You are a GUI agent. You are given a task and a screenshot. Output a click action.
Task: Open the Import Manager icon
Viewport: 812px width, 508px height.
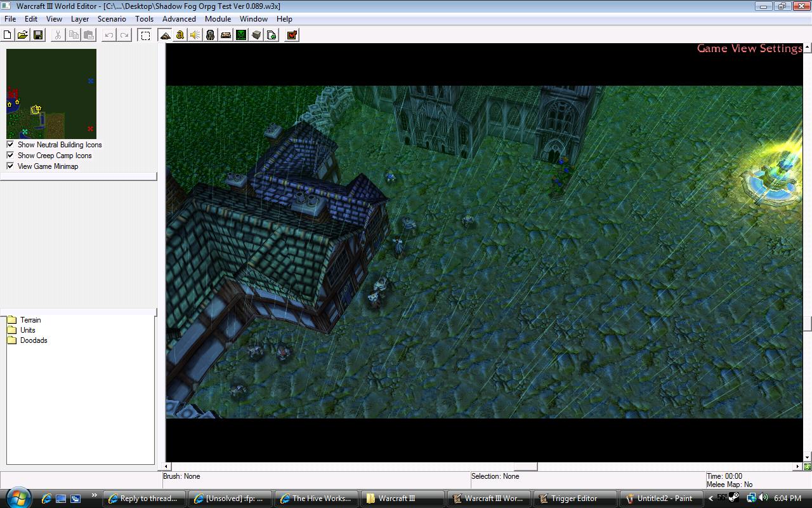[272, 35]
